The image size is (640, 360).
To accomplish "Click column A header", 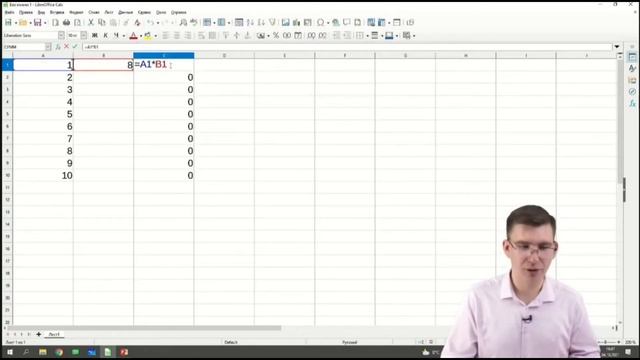I will (43, 55).
